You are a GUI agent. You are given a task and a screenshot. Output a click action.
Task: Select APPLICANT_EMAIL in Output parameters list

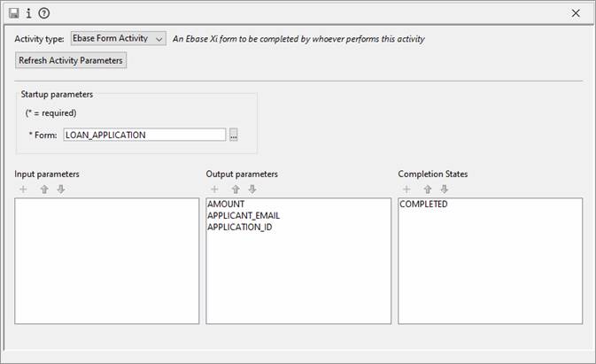click(x=243, y=215)
